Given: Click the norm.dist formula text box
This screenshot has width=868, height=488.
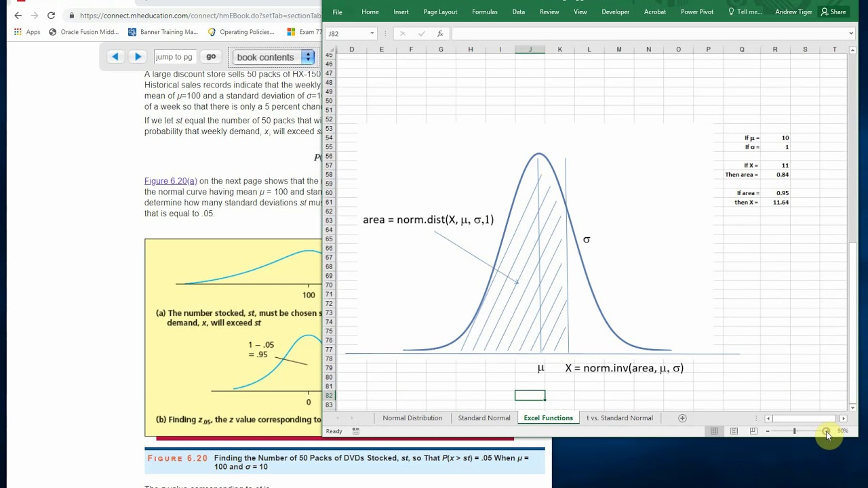Looking at the screenshot, I should pos(428,220).
